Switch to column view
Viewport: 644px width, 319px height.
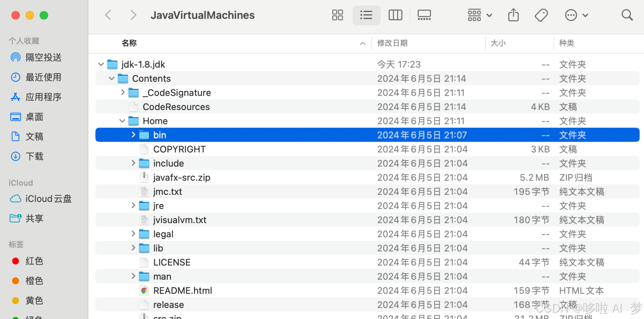click(x=395, y=15)
